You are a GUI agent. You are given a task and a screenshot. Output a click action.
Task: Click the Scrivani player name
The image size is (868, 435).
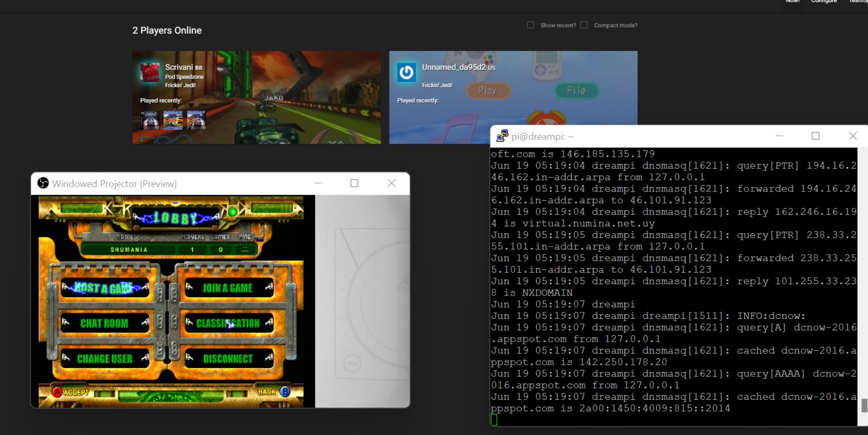click(179, 67)
